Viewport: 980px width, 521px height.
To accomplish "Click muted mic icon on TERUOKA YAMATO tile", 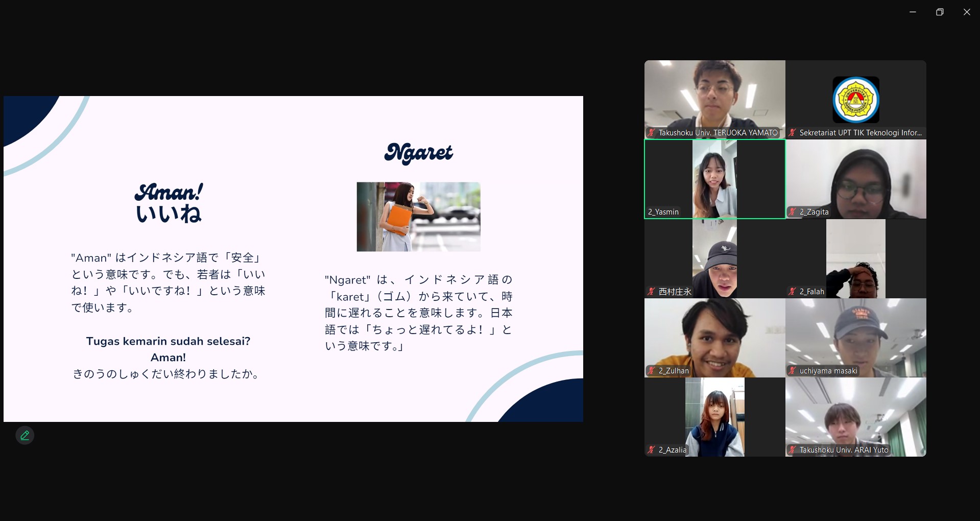I will pos(651,133).
